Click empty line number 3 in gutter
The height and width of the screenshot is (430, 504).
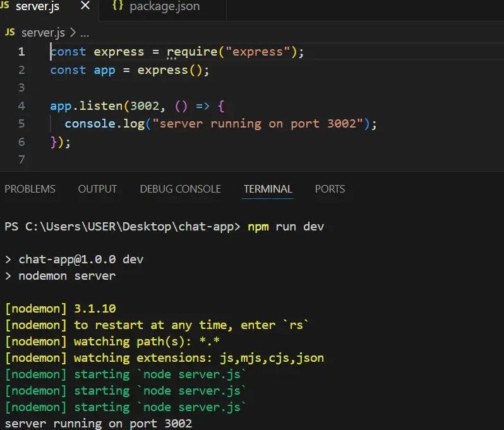pyautogui.click(x=21, y=88)
